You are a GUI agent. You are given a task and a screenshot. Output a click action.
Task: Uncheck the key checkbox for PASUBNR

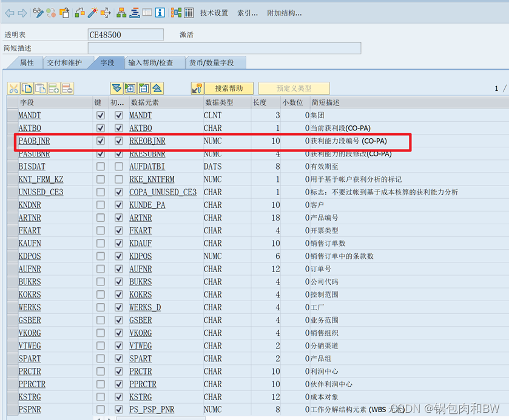point(99,154)
